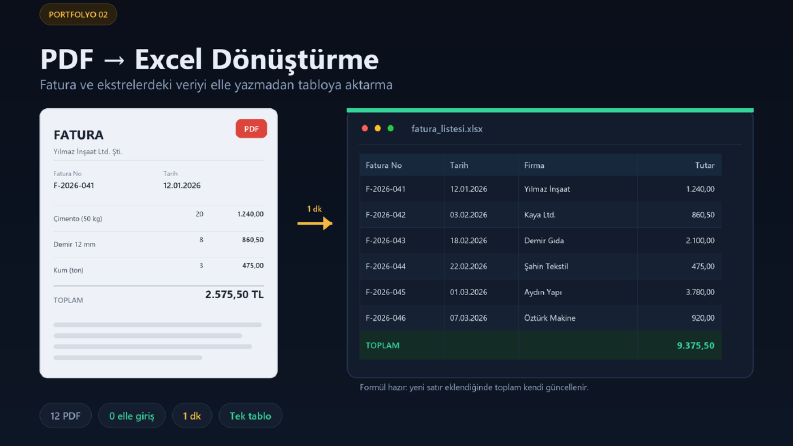Click the red window dot of fatura_listesi.xlsx
793x446 pixels.
point(365,128)
